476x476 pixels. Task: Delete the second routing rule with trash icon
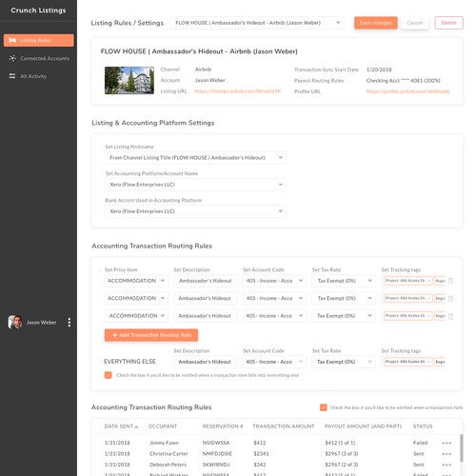point(450,299)
